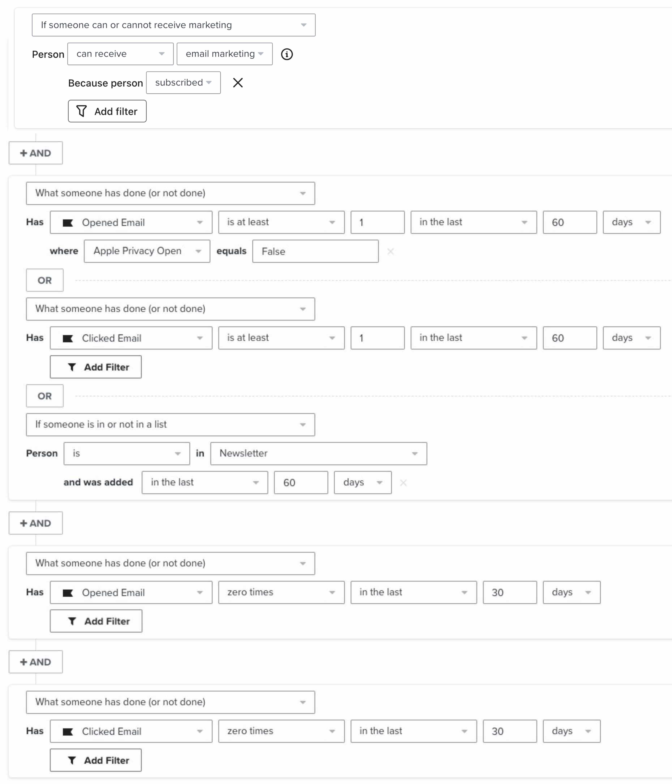Screen dimensions: 672x784
Task: Click the info icon next to email marketing
Action: tap(288, 54)
